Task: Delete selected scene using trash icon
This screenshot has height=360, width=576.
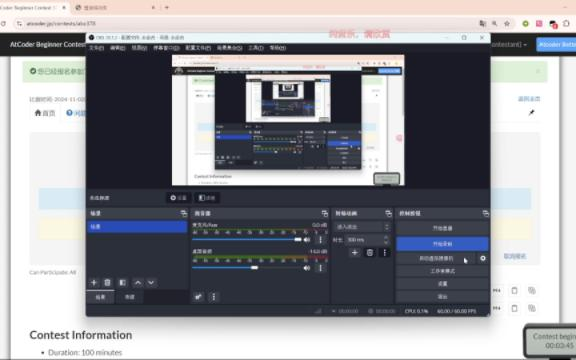Action: coord(107,282)
